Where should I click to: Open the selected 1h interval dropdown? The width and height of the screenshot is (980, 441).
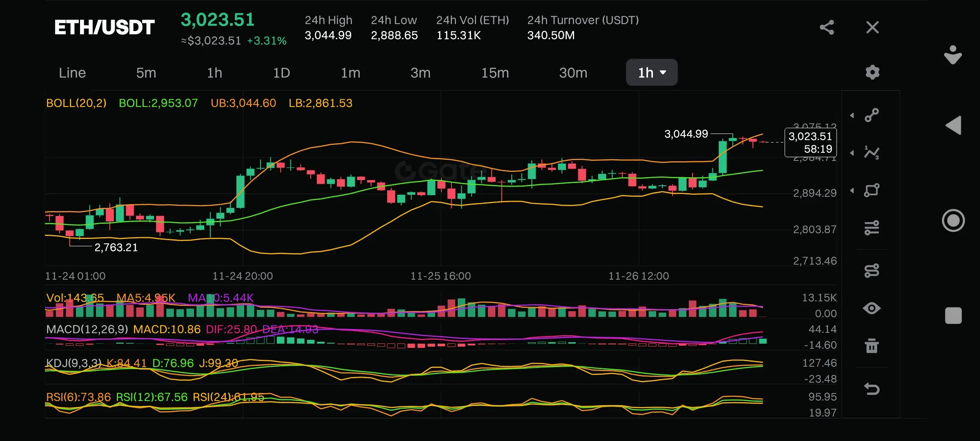point(652,73)
